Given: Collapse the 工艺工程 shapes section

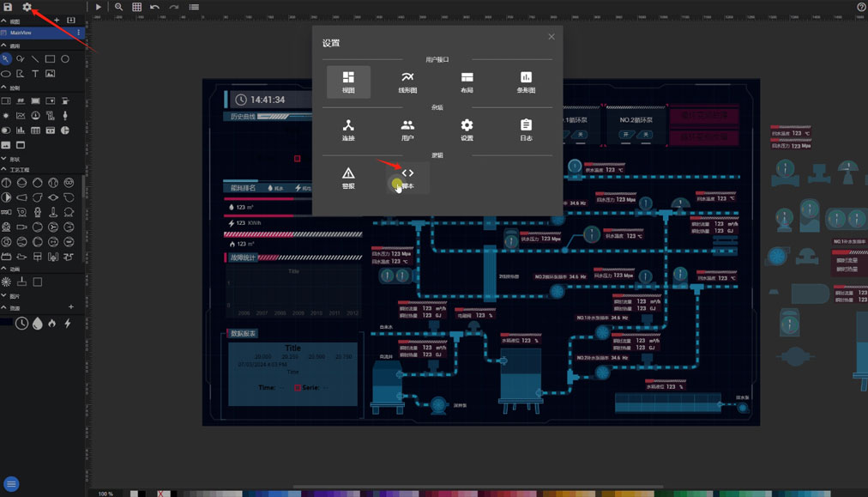Looking at the screenshot, I should [4, 171].
